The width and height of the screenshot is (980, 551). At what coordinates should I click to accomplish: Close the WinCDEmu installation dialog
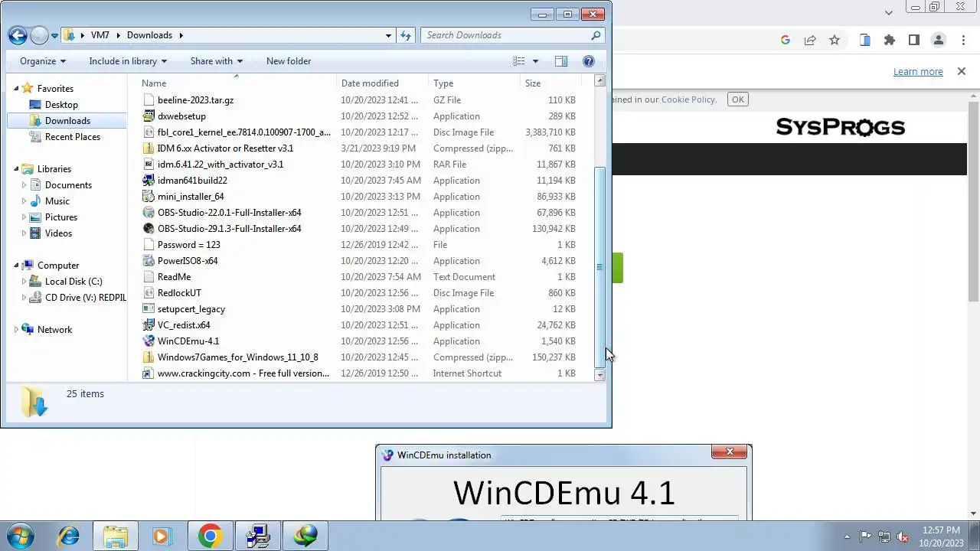tap(730, 452)
